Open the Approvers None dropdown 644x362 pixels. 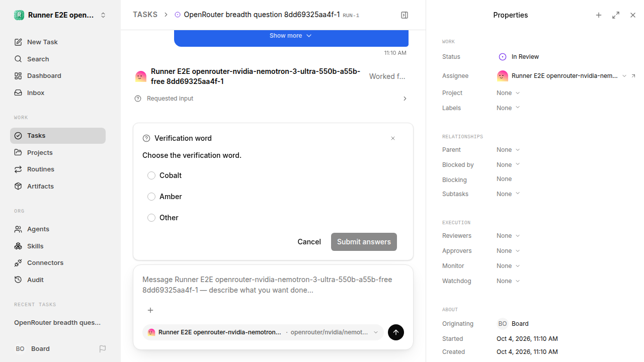coord(508,251)
